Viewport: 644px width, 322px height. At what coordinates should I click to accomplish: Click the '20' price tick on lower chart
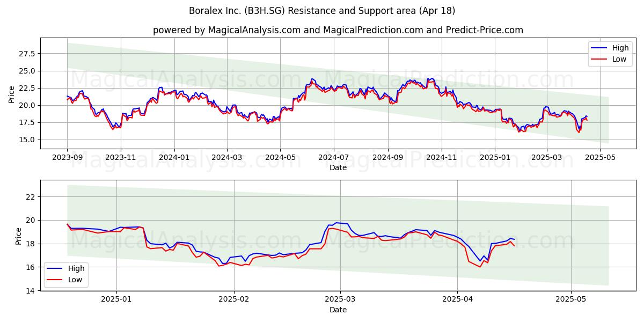[x=31, y=221]
